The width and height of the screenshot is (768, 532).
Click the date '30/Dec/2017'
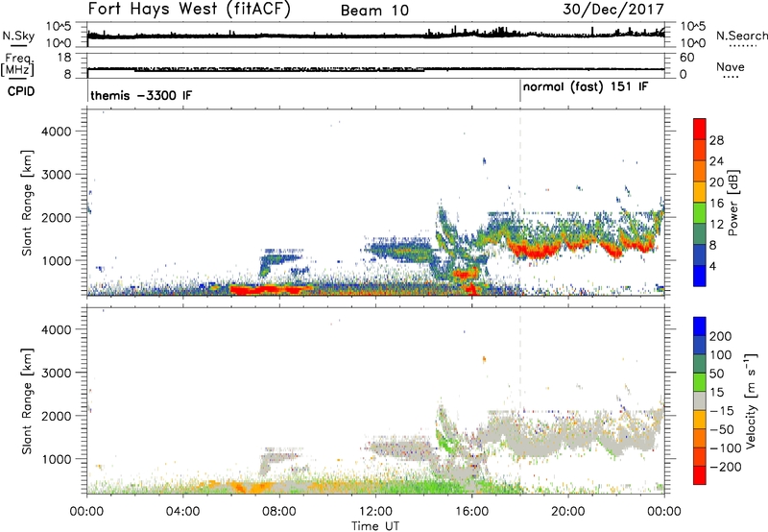coord(613,10)
